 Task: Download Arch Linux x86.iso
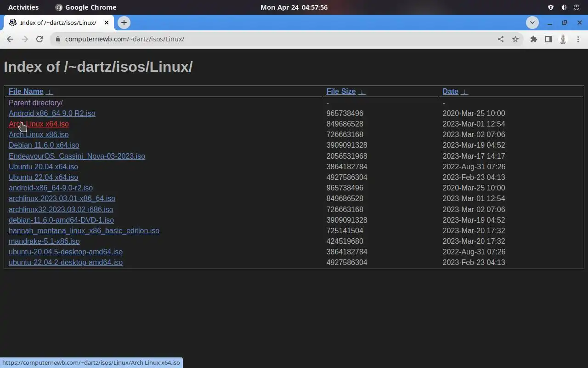tap(39, 134)
